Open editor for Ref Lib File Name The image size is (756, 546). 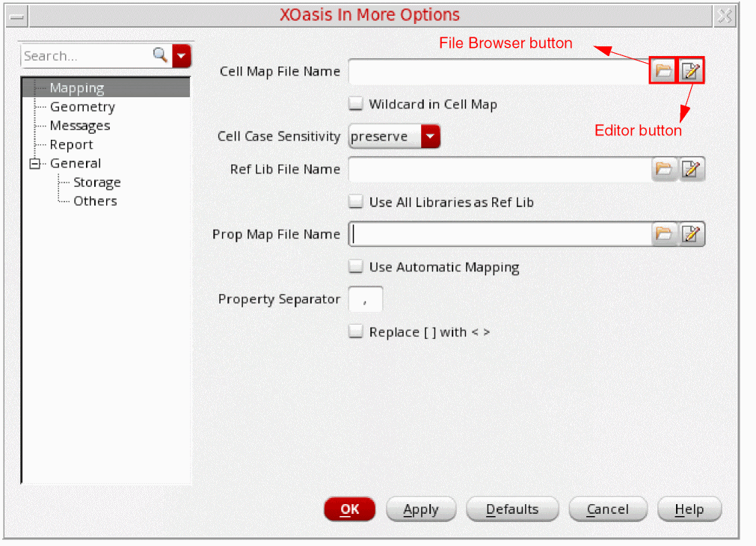[x=692, y=169]
